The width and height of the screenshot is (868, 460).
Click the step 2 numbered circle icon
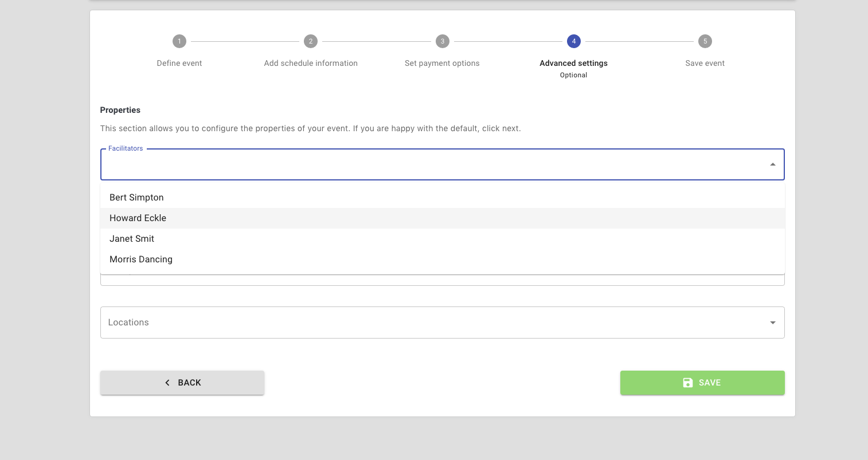point(310,41)
